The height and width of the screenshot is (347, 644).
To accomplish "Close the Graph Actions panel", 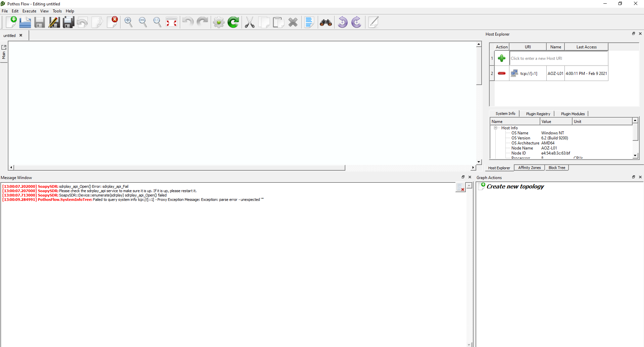I will point(640,177).
